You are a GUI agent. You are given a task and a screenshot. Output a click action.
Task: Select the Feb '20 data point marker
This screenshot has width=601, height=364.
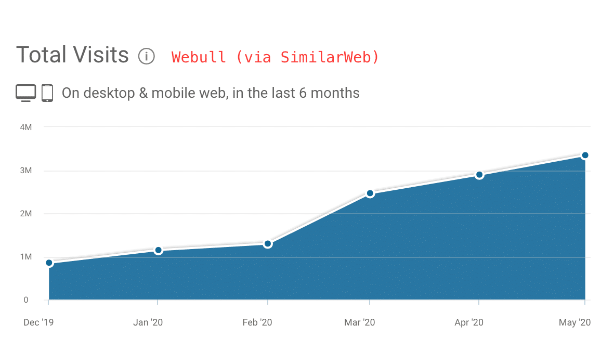[268, 243]
